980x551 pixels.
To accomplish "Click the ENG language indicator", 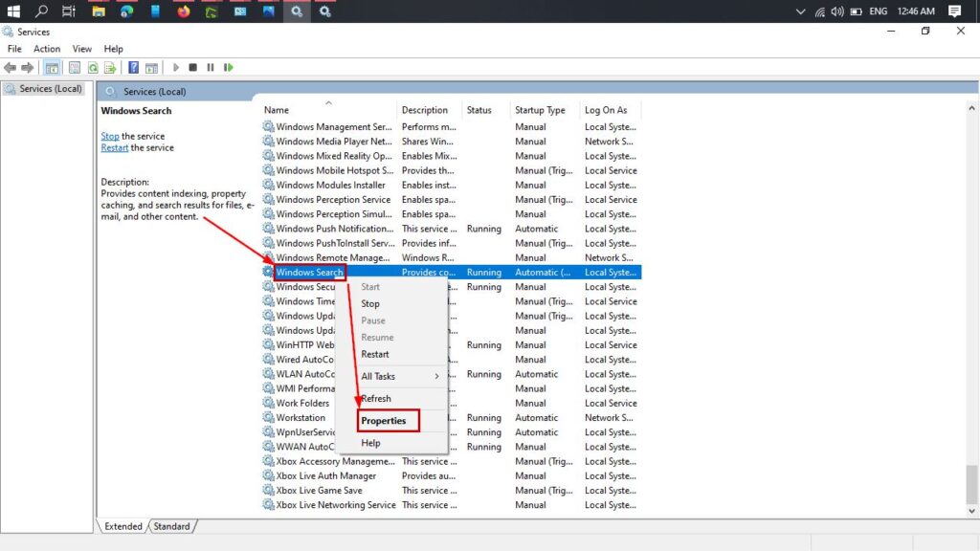I will coord(879,11).
